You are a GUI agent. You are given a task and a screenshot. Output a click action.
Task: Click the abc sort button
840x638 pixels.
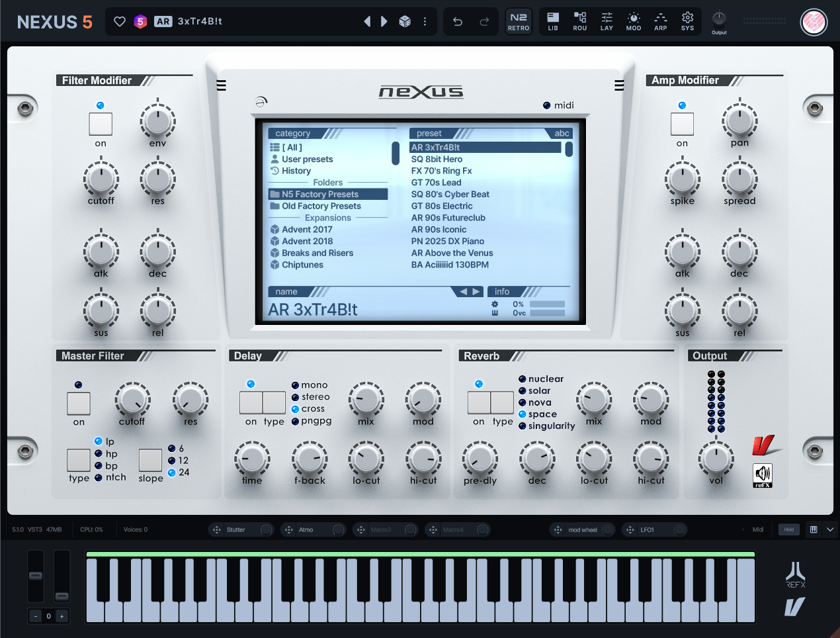562,134
